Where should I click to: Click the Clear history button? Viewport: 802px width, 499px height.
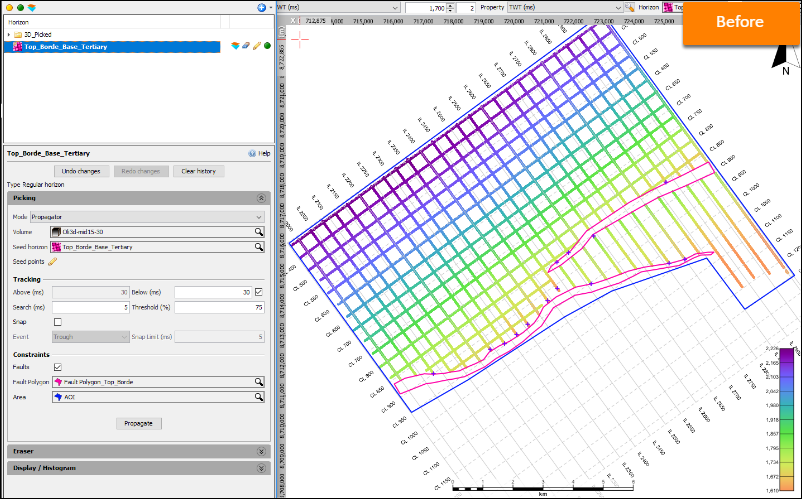[198, 171]
